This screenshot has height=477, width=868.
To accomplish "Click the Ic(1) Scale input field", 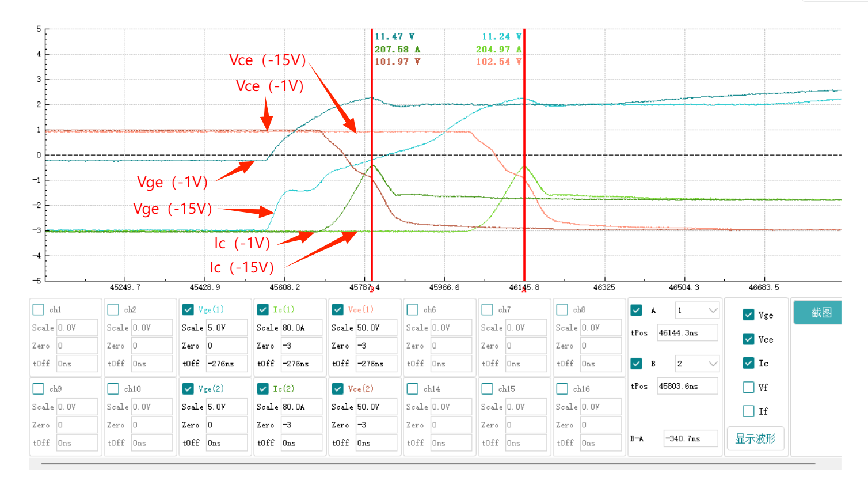I will (x=301, y=328).
